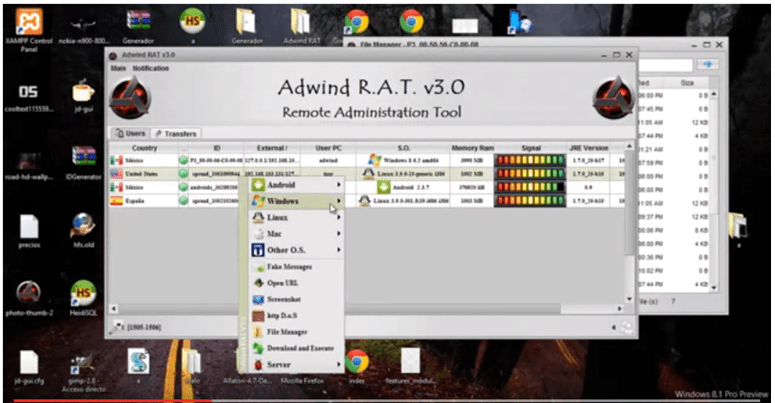Screen dimensions: 775x403
Task: Choose Mac entry in the context menu
Action: (296, 234)
